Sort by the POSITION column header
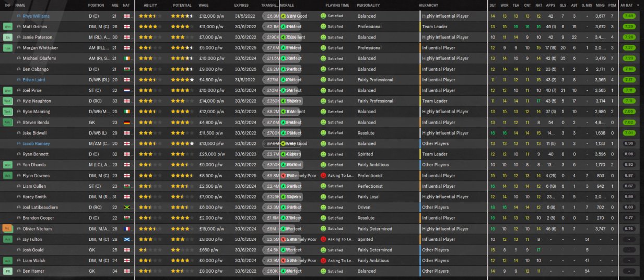 point(96,5)
